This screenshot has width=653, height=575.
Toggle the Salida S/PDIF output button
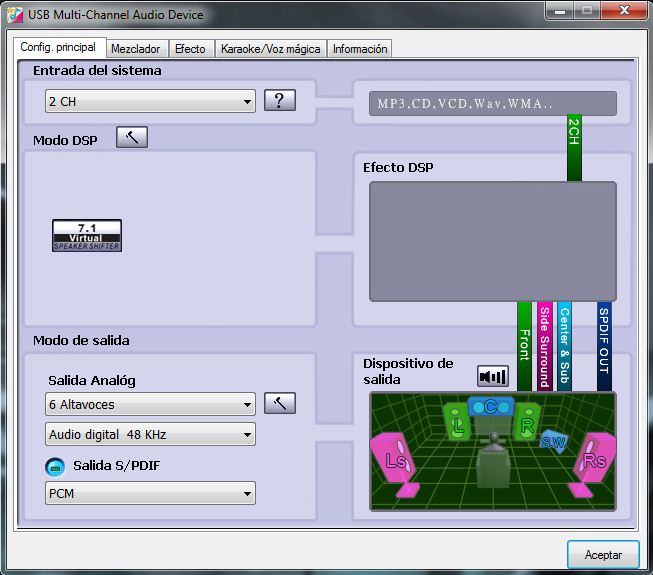(55, 466)
